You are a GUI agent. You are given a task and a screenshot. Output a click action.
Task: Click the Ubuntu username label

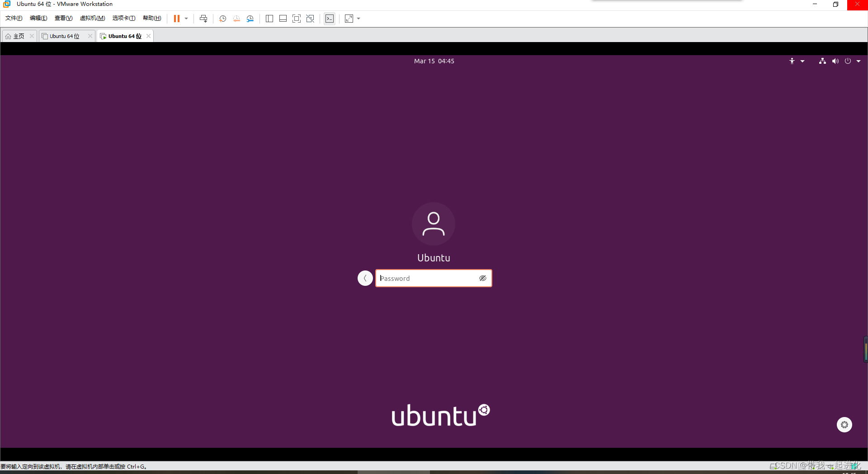click(434, 258)
